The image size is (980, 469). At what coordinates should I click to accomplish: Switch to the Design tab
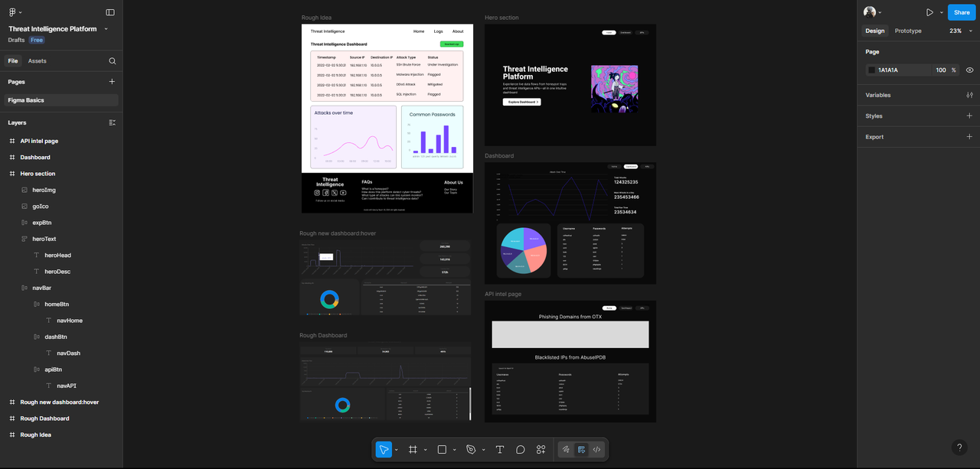(x=874, y=31)
